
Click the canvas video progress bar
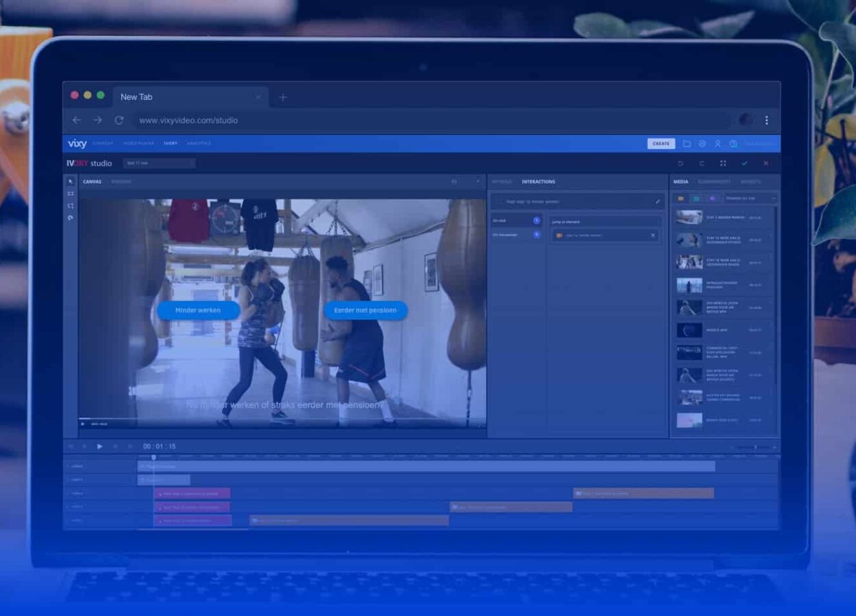tap(281, 418)
